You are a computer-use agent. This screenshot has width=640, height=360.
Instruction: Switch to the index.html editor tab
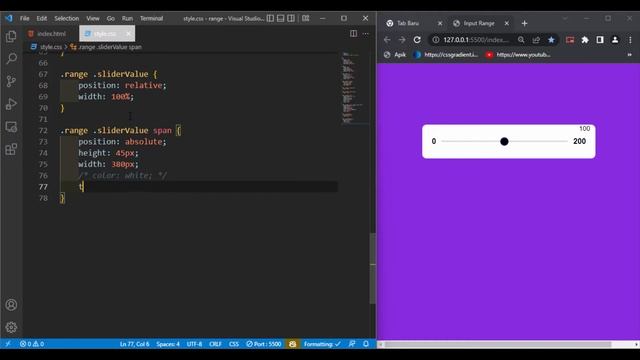(51, 33)
